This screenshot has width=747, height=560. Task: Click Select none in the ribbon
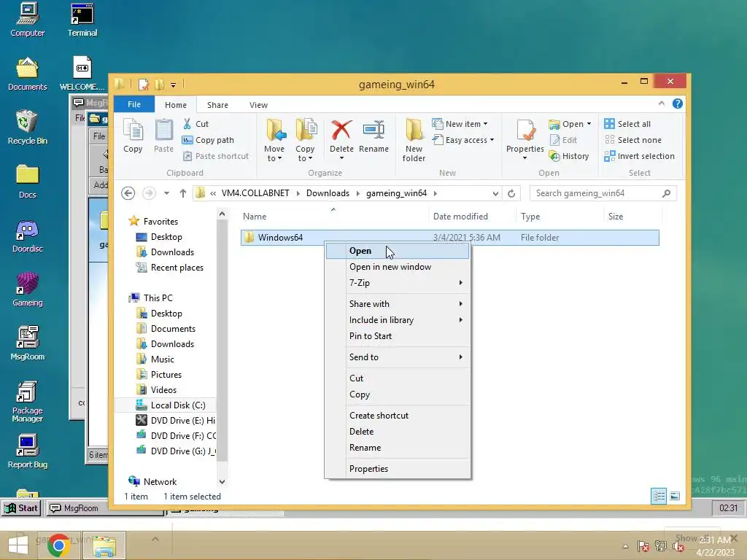click(633, 140)
